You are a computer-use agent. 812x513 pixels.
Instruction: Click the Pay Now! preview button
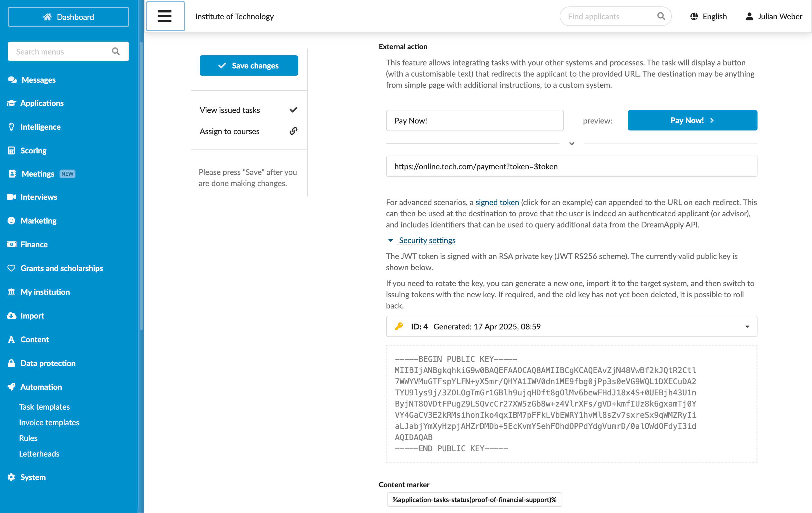pyautogui.click(x=692, y=120)
